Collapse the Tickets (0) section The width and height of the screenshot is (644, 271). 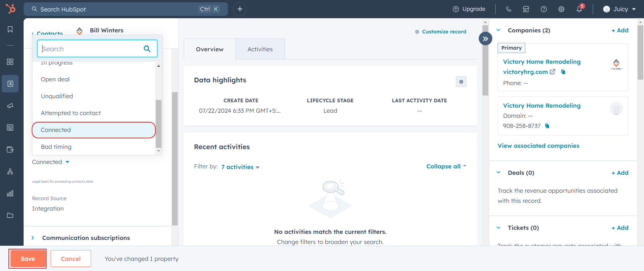[x=498, y=227]
